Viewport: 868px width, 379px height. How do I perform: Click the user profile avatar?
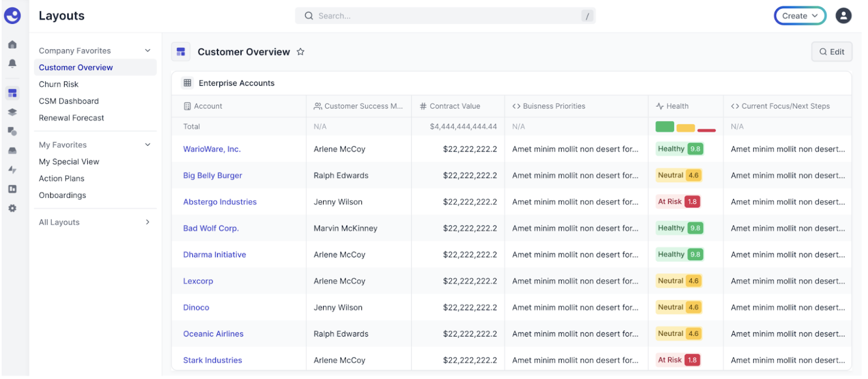843,15
